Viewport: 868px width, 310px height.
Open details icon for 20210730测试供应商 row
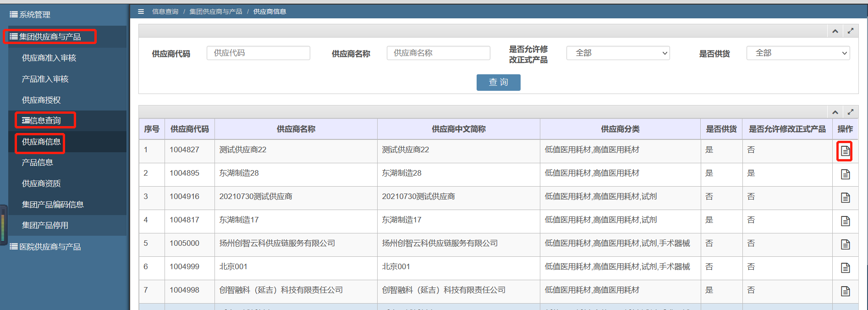point(845,198)
